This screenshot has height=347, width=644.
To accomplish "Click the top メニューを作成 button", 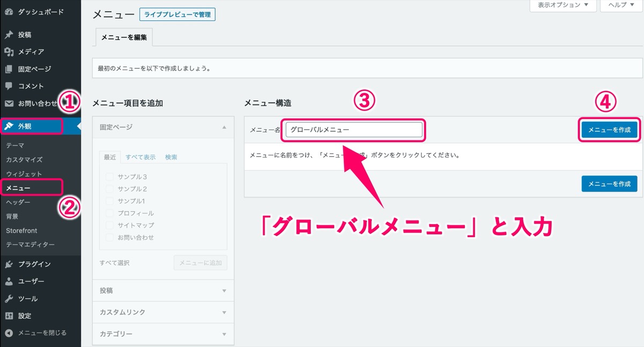I will [609, 130].
